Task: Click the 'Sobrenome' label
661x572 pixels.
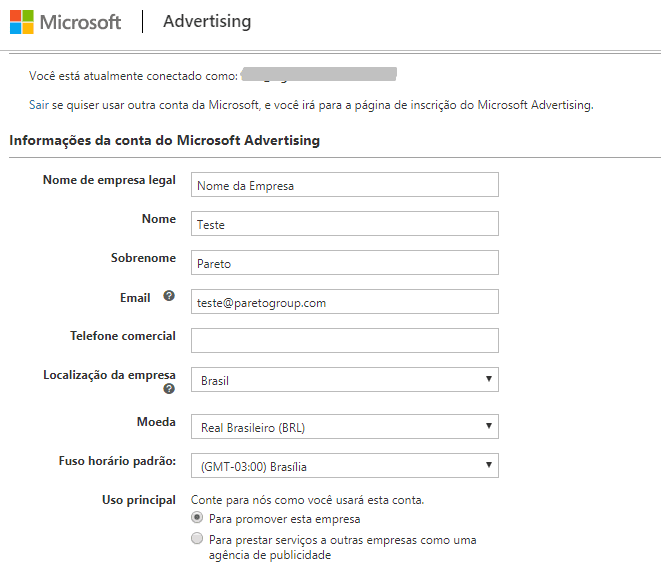Action: [x=143, y=258]
